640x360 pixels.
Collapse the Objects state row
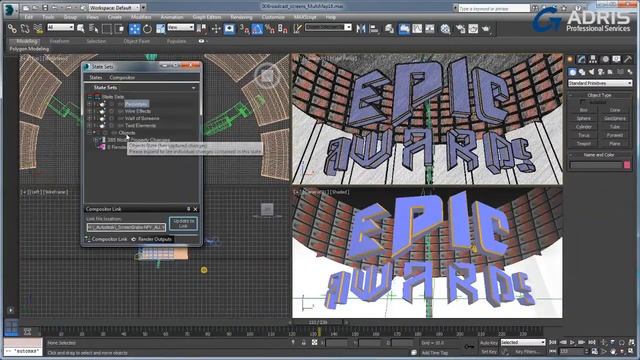pyautogui.click(x=89, y=133)
